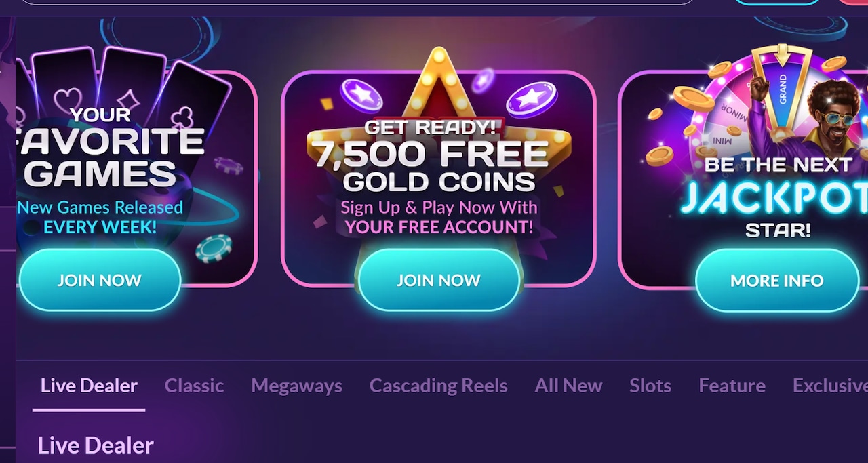
Task: Click JOIN NOW under Favorite Games banner
Action: click(x=100, y=280)
